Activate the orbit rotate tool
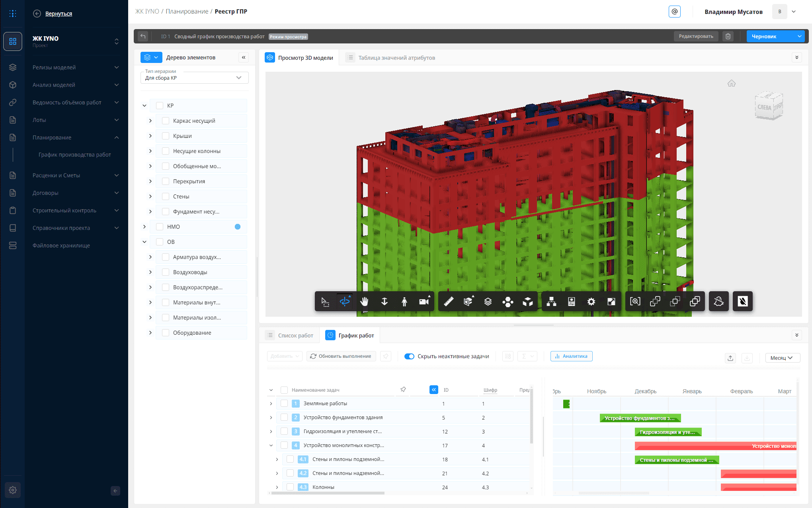The image size is (812, 508). [x=345, y=302]
